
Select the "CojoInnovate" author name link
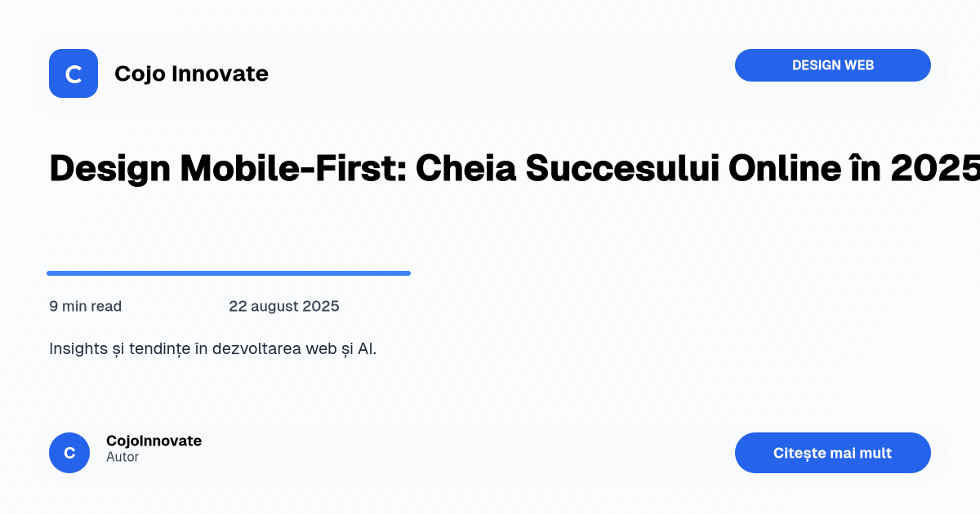pos(154,441)
